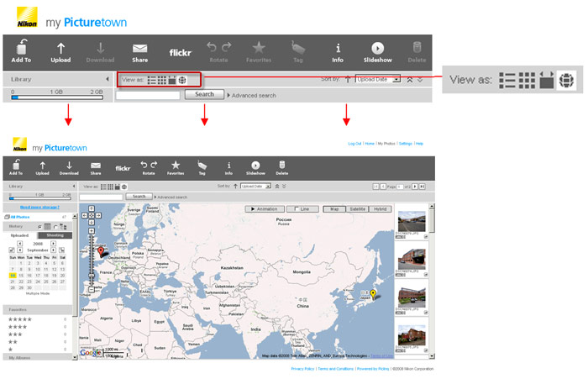Screen dimensions: 588x379
Task: Select globe map view in enlarged View as bar
Action: pyautogui.click(x=566, y=80)
